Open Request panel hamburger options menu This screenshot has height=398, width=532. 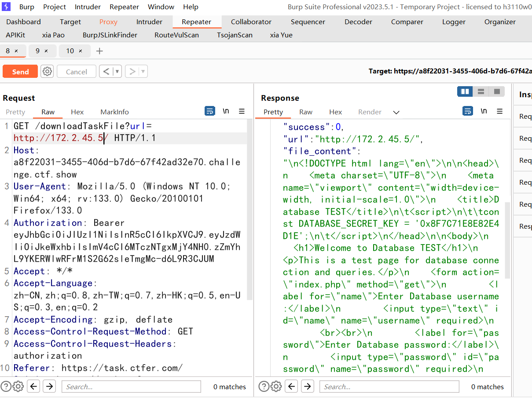pos(242,111)
